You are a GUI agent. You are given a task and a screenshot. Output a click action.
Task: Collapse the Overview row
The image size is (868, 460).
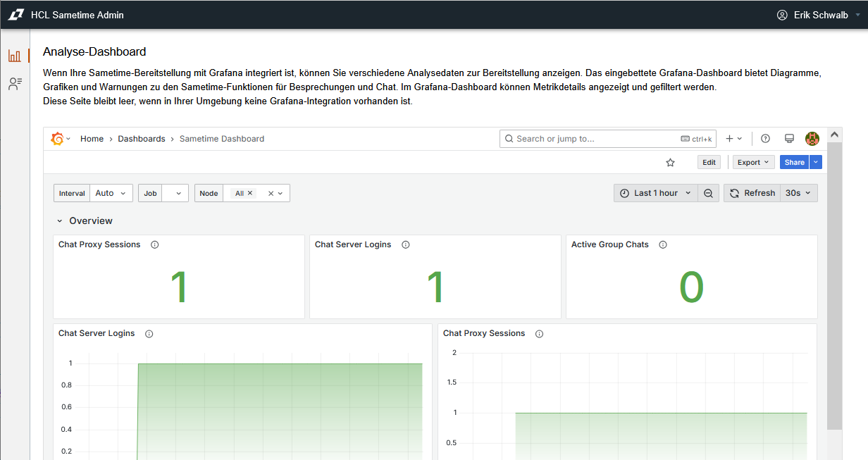pyautogui.click(x=60, y=221)
